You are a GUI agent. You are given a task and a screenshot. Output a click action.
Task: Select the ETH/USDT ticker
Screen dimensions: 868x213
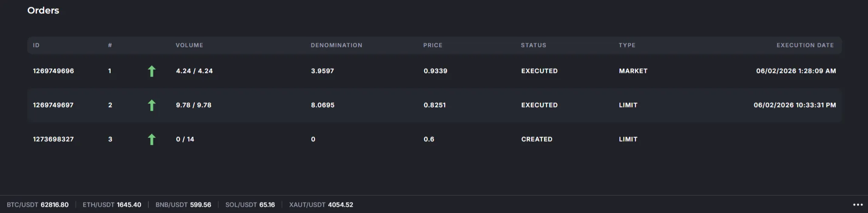click(x=112, y=205)
